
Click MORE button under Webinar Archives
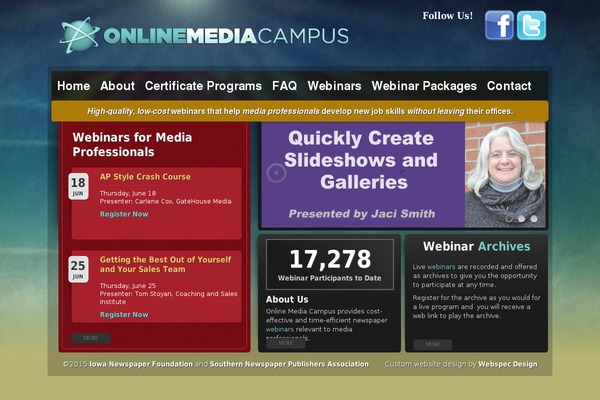[432, 344]
